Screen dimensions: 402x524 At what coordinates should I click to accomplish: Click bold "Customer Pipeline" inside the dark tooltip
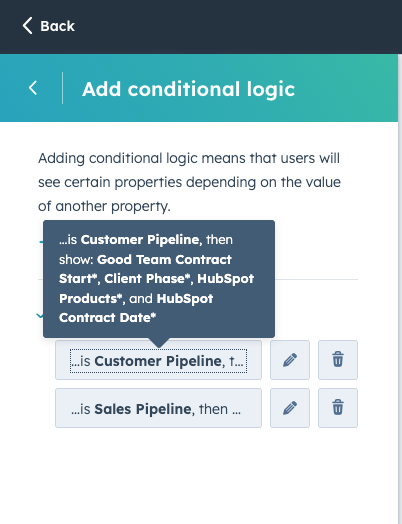(140, 240)
